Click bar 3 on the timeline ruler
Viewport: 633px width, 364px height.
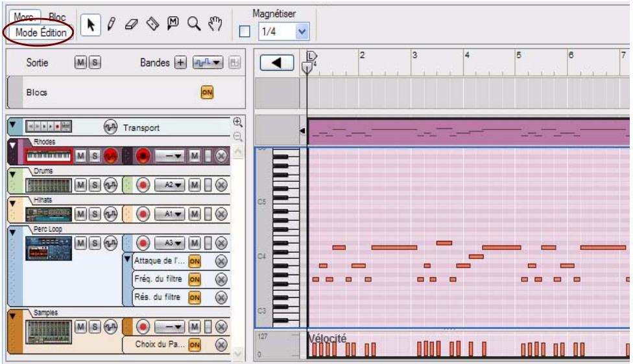point(414,55)
